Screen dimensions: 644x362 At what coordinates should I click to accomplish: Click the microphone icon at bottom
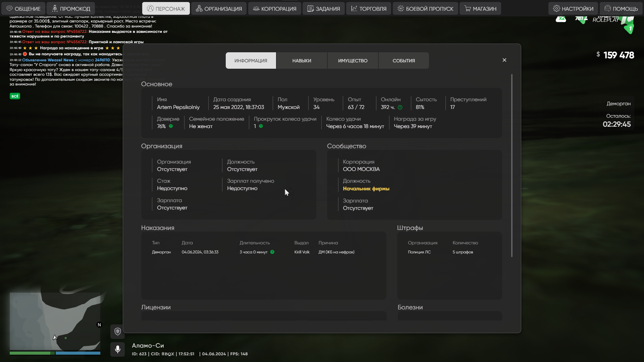117,349
